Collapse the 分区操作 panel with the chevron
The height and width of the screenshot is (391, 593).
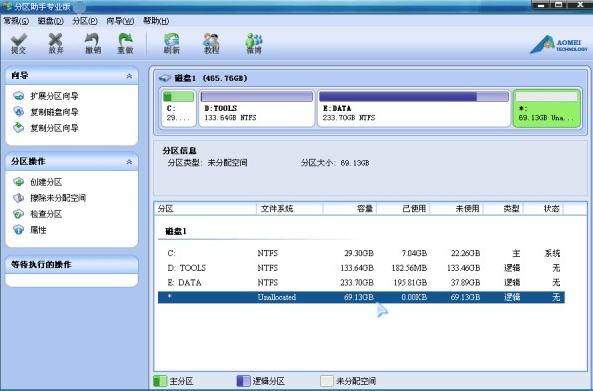pyautogui.click(x=129, y=162)
